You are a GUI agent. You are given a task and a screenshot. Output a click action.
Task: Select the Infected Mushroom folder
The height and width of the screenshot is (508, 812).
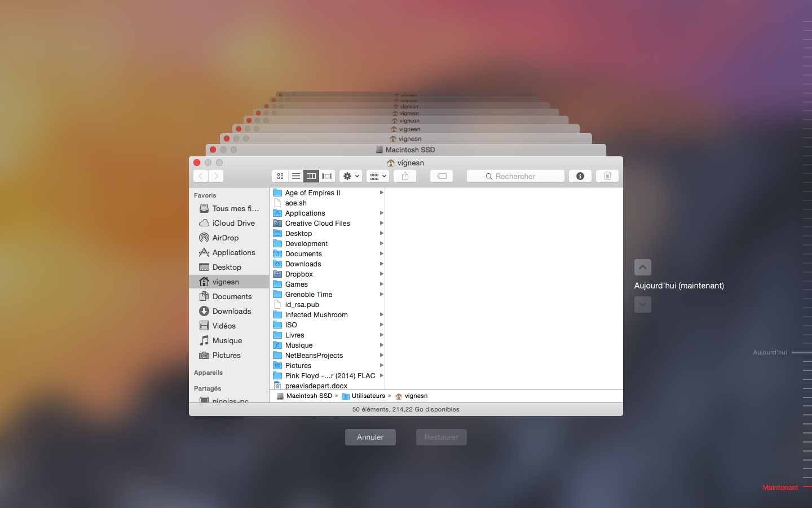(x=328, y=314)
